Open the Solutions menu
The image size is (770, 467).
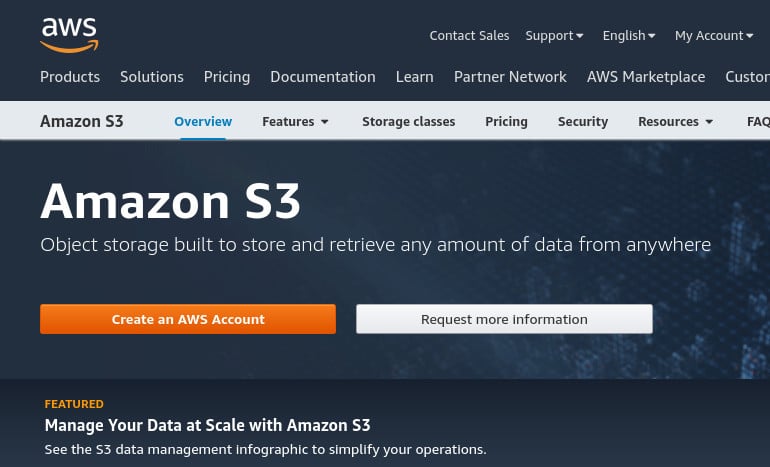[x=152, y=77]
